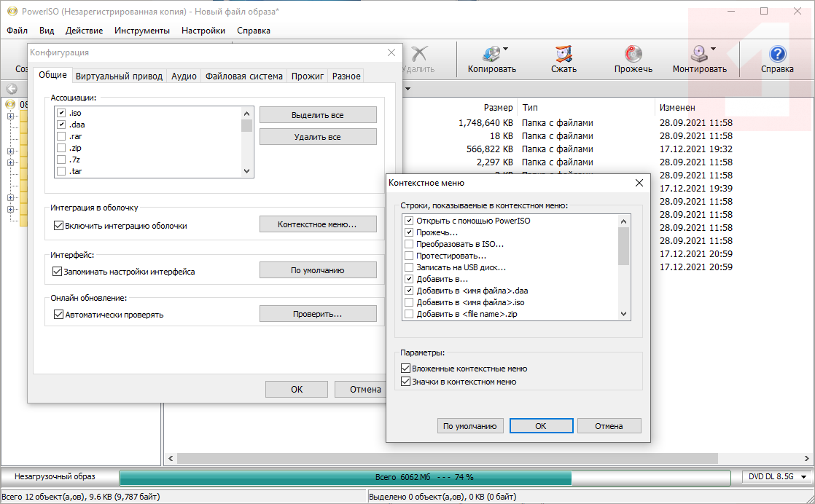Select the Общие tab
815x504 pixels.
tap(52, 75)
